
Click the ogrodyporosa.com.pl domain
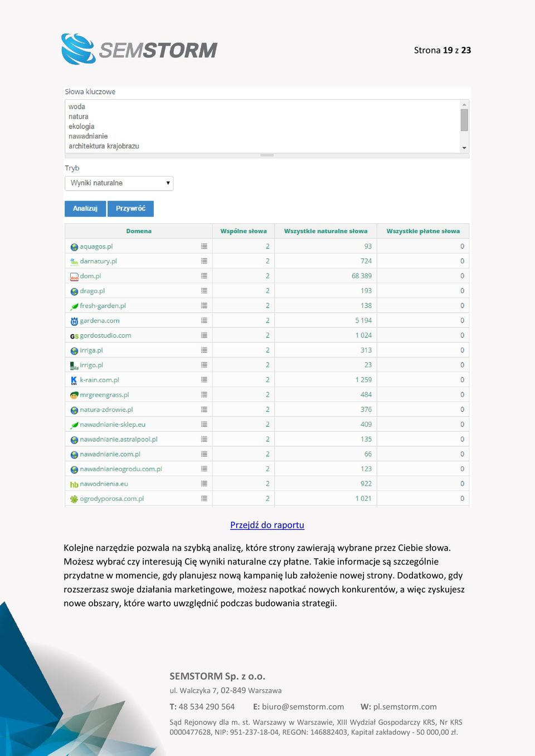pyautogui.click(x=111, y=499)
